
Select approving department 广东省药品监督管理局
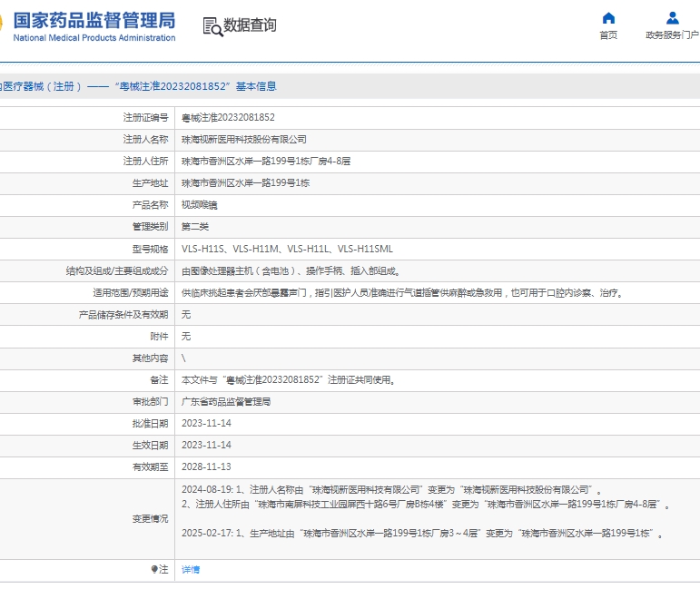click(226, 402)
